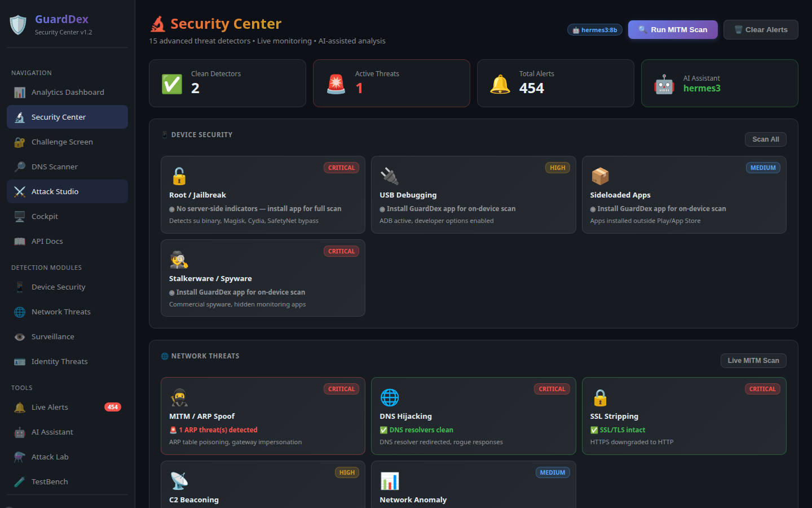Click the 'SSL/TLS intact' status text
The image size is (812, 508).
pos(618,430)
